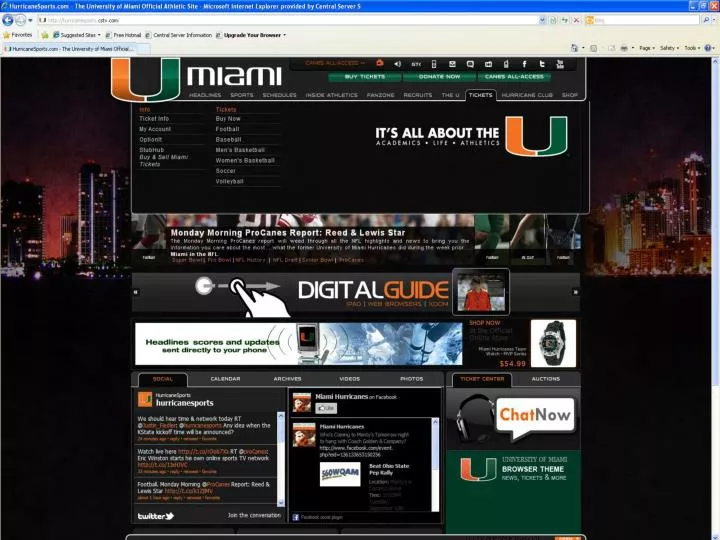Click the BTX icon in header
Viewport: 720px width, 540px height.
click(x=416, y=64)
